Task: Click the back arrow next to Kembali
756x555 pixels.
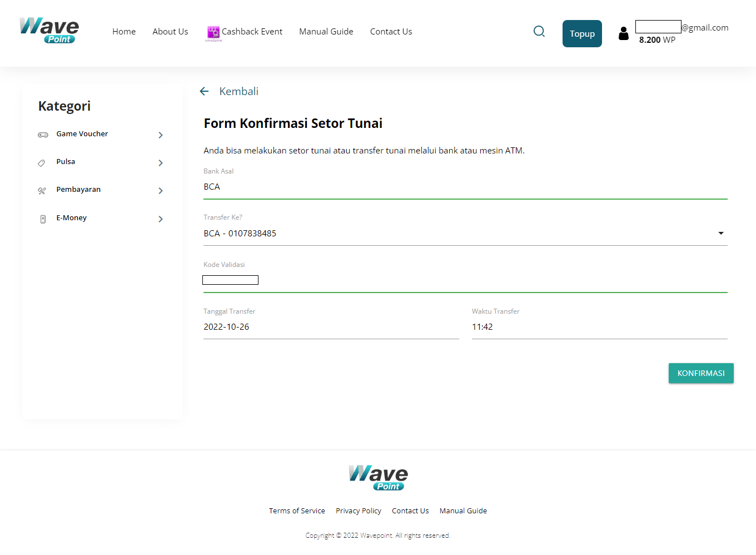Action: click(204, 92)
